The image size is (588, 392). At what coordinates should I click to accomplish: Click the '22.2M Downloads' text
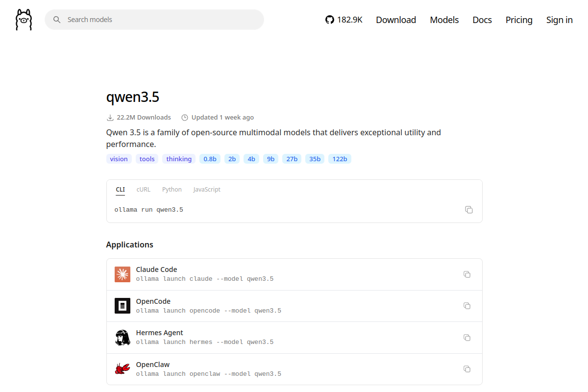coord(144,118)
